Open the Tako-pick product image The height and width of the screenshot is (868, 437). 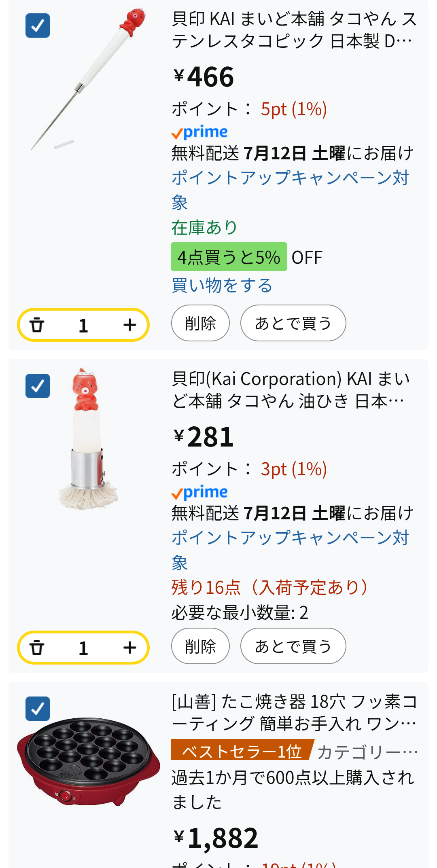click(88, 79)
